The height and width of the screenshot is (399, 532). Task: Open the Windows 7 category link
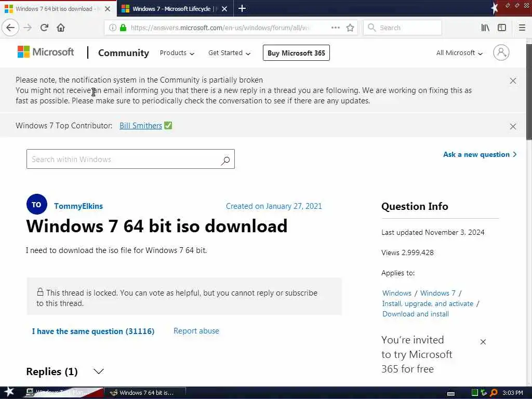[437, 293]
